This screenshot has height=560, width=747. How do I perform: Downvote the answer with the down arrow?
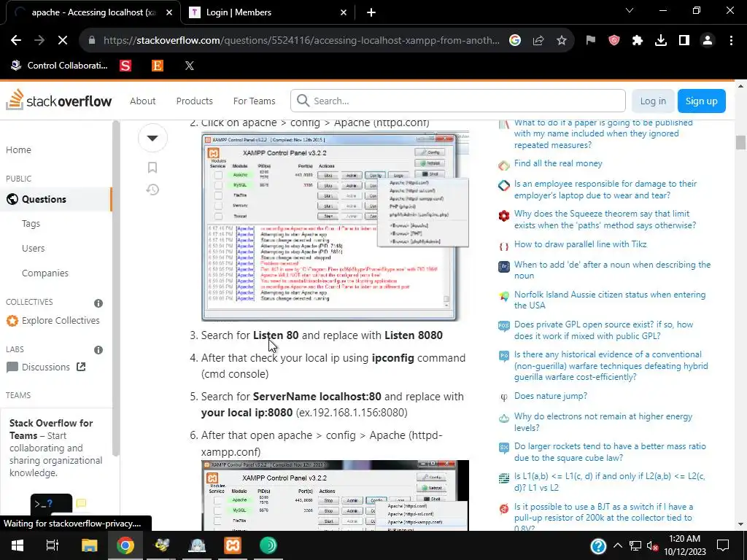tap(152, 138)
